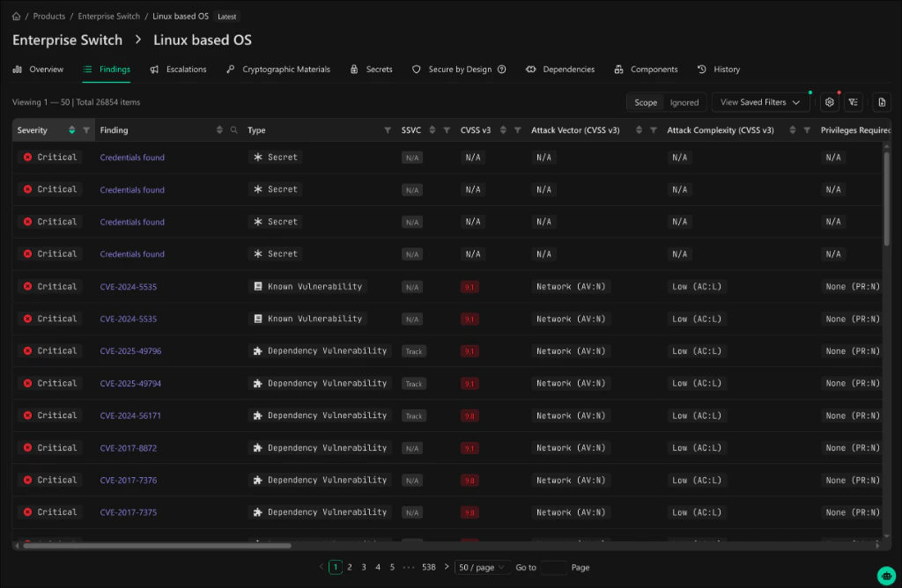
Task: Sort by Attack Complexity column
Action: (792, 130)
